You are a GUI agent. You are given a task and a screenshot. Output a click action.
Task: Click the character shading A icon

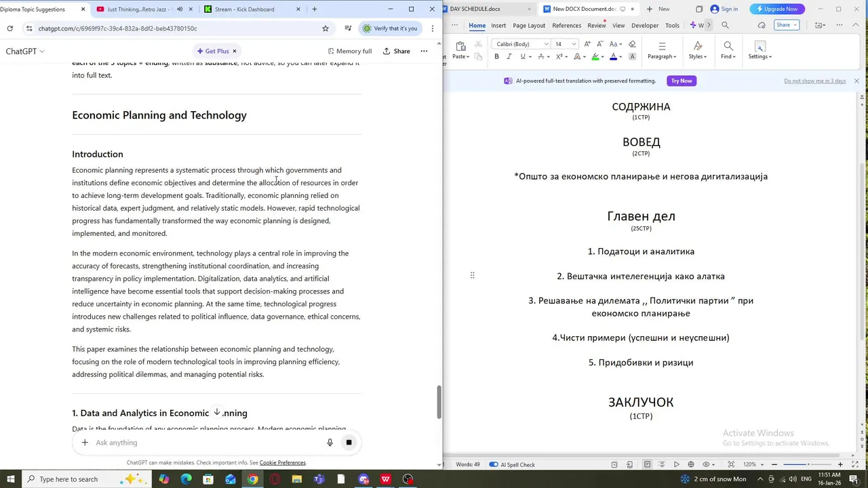[x=632, y=57]
